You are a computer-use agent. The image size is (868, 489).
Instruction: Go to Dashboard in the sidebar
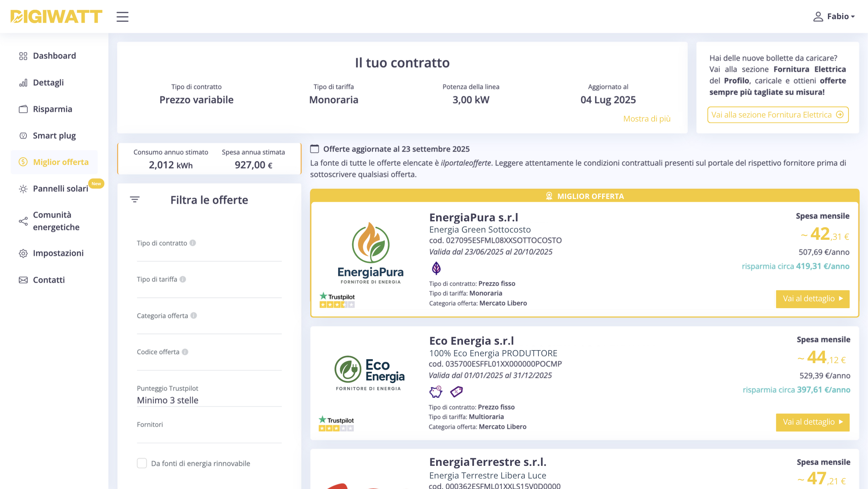pos(54,56)
